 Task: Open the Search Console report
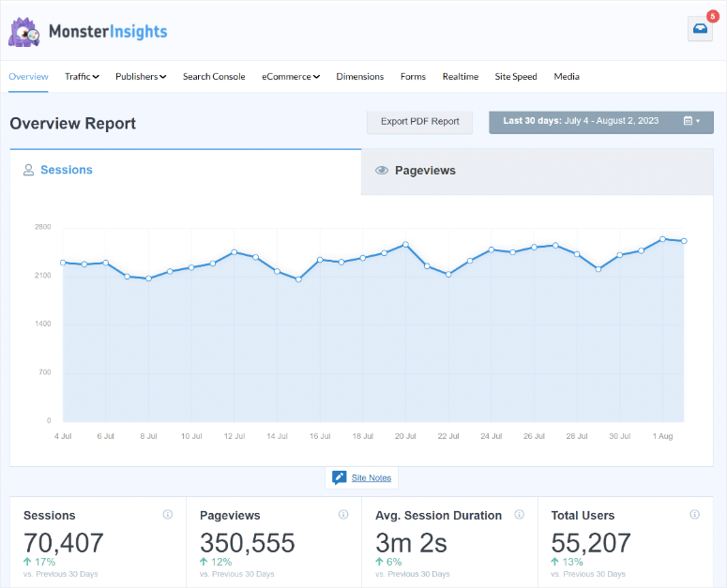[x=214, y=77]
